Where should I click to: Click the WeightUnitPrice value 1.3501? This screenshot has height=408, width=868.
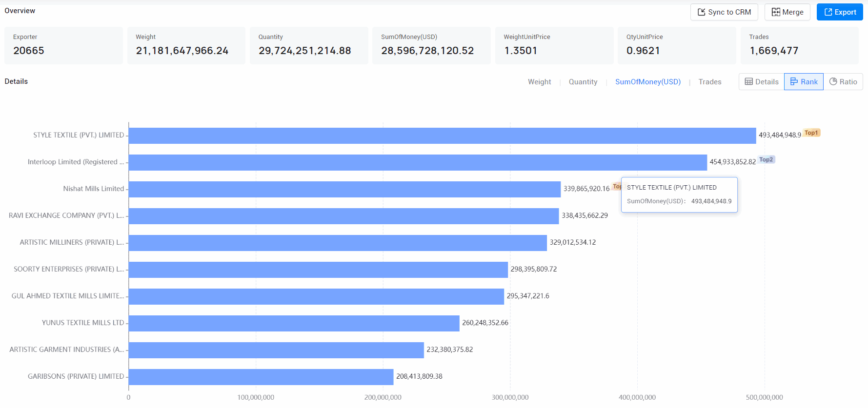point(521,51)
